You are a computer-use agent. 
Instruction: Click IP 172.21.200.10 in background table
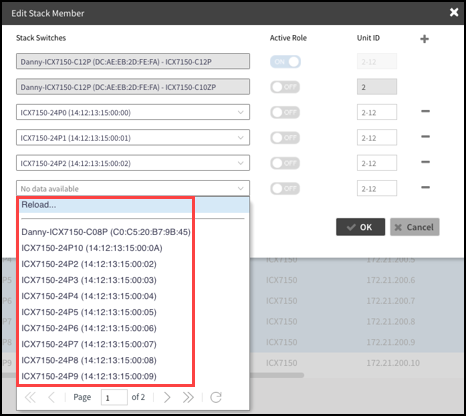(393, 363)
